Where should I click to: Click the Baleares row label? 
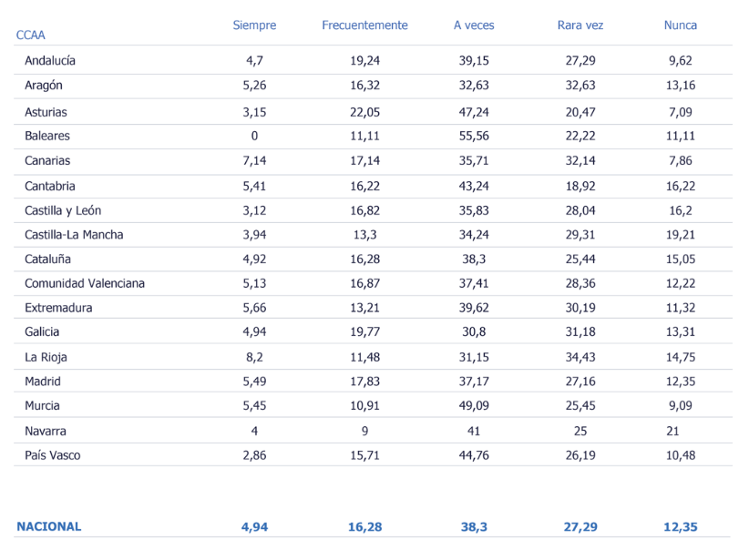point(47,136)
